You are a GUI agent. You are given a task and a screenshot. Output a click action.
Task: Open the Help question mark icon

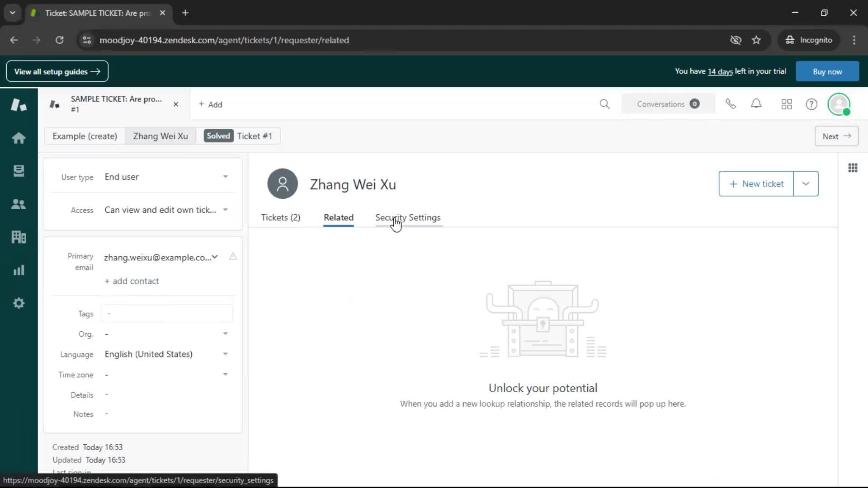coord(811,104)
